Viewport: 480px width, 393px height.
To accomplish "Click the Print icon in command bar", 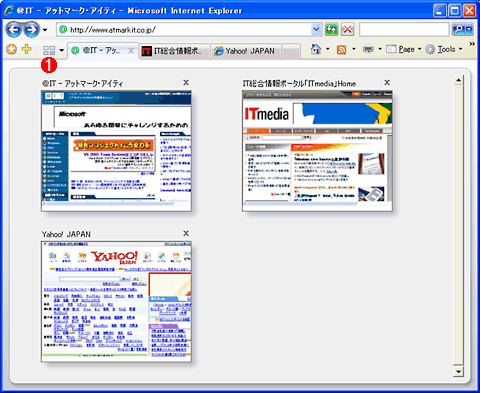I will pos(368,50).
